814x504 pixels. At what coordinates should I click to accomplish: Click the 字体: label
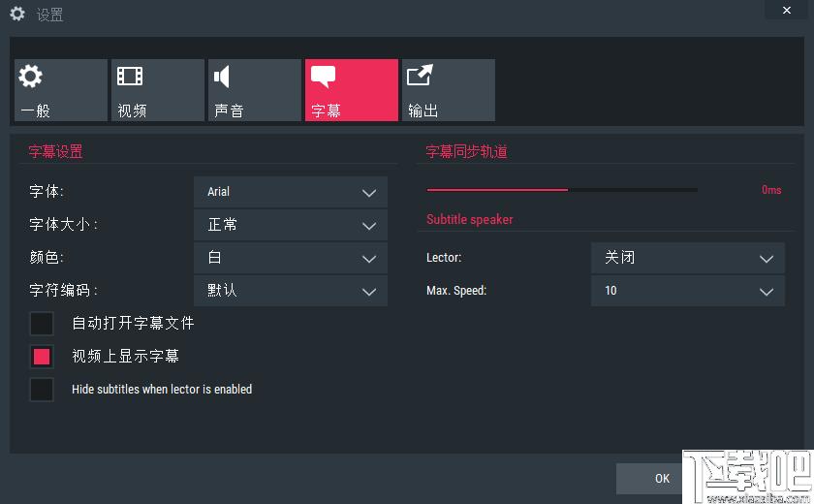[47, 192]
